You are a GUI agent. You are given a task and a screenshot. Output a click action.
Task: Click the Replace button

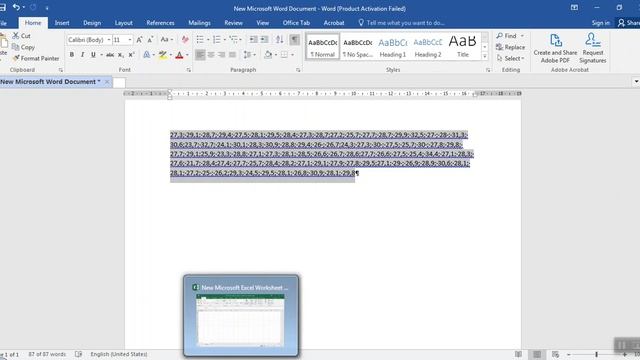pos(511,47)
